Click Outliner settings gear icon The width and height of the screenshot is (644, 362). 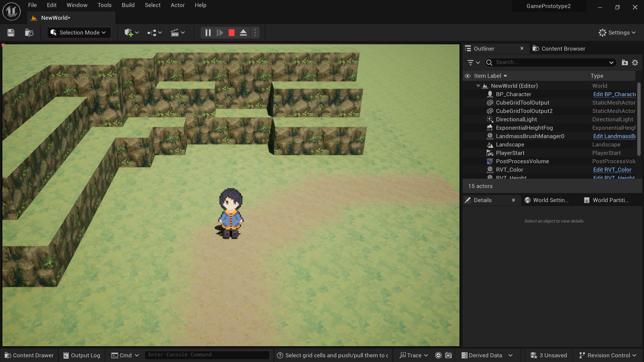(x=635, y=63)
